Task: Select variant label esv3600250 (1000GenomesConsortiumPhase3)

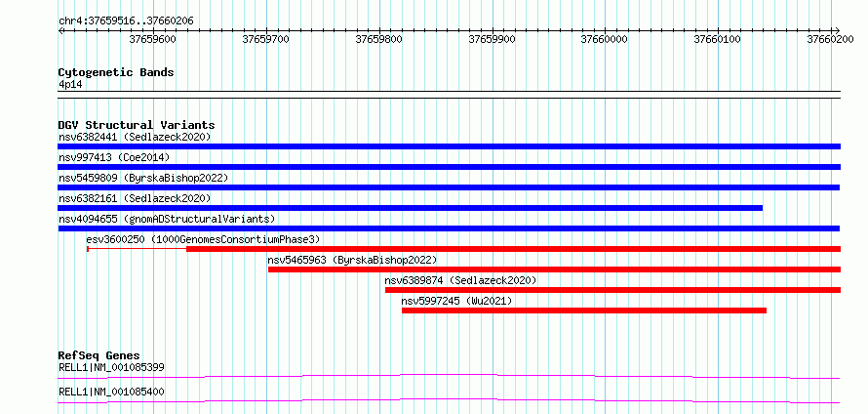Action: [x=203, y=239]
